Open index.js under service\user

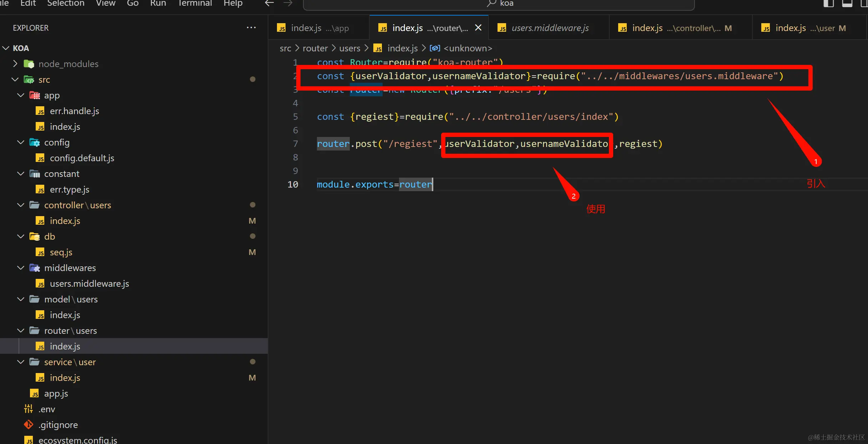pos(134,378)
